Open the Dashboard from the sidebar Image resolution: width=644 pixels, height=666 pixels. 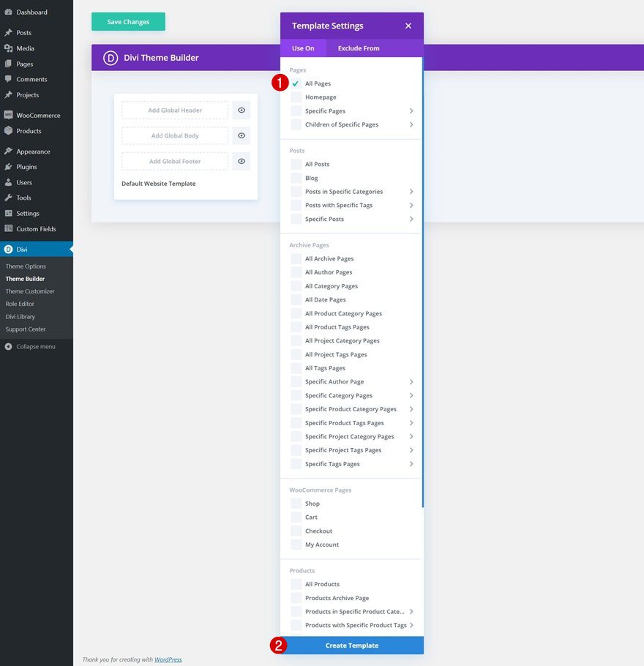pos(32,12)
